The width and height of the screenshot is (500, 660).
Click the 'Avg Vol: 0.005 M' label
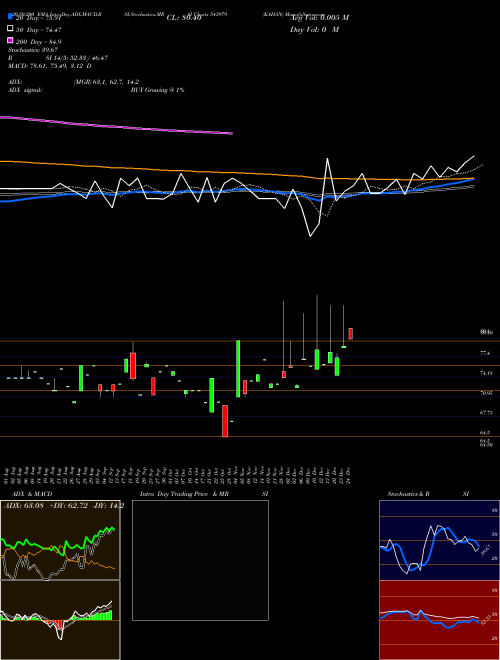(319, 18)
